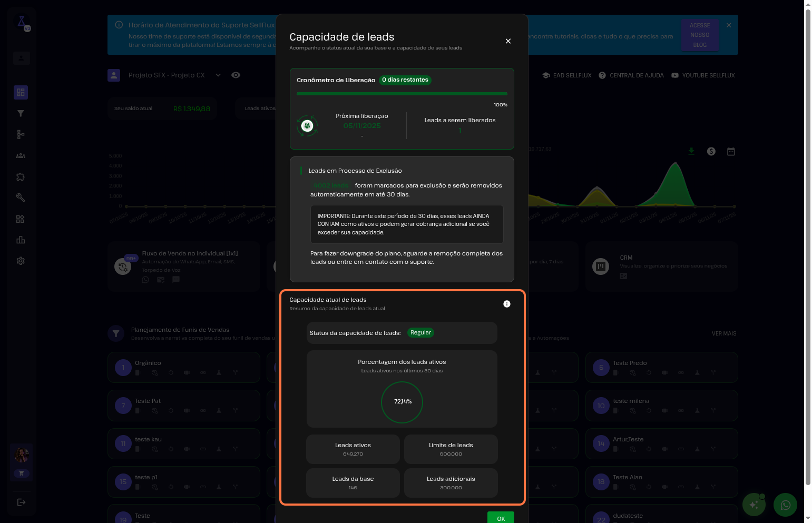Select the wrench tools icon in sidebar
This screenshot has width=812, height=523.
[21, 198]
